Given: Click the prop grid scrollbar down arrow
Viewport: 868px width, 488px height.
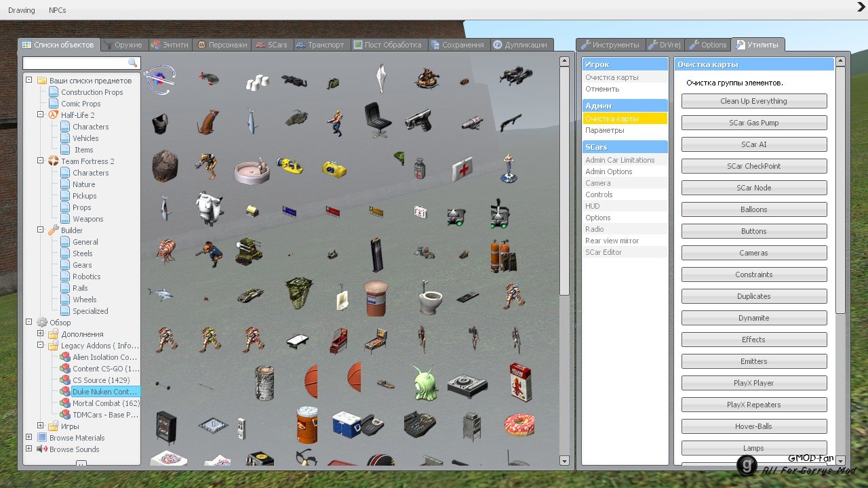Looking at the screenshot, I should pyautogui.click(x=564, y=461).
